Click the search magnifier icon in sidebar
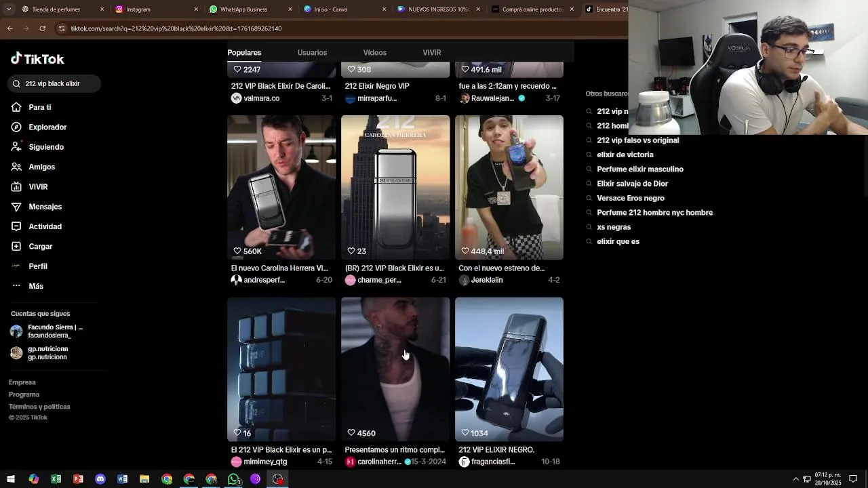This screenshot has width=868, height=488. [16, 83]
